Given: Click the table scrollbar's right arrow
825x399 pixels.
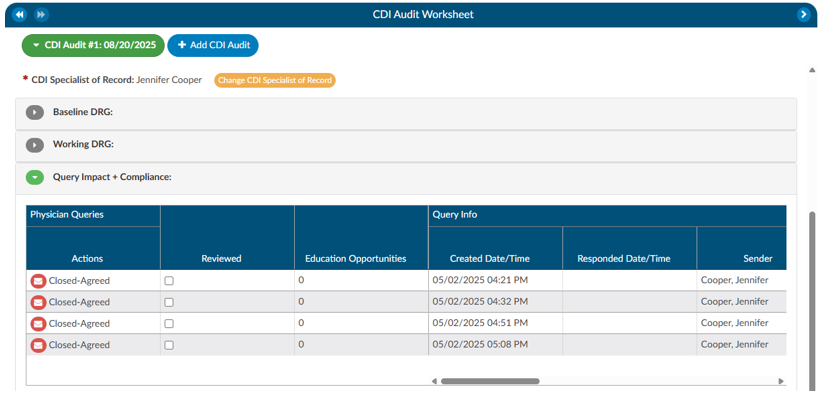Looking at the screenshot, I should tap(781, 381).
